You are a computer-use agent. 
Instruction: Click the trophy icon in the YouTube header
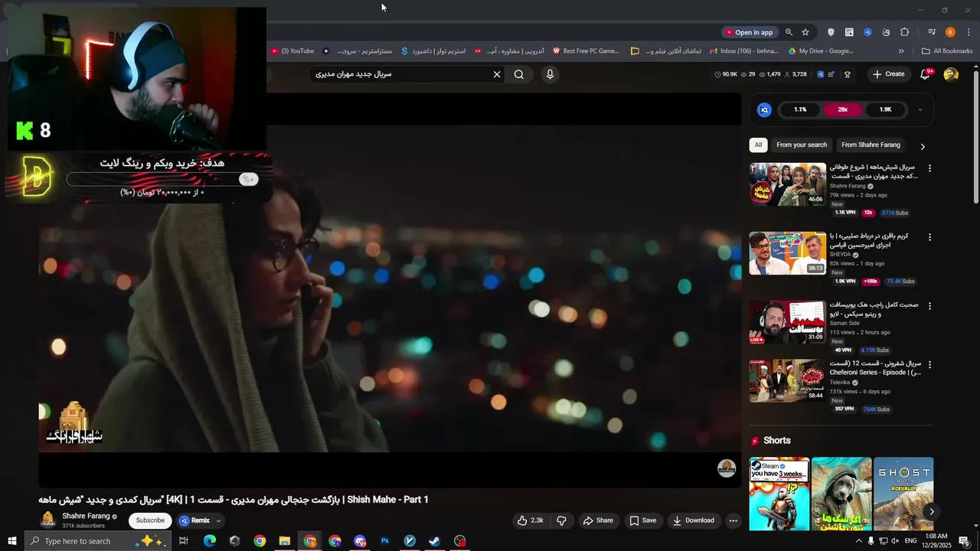(x=848, y=74)
